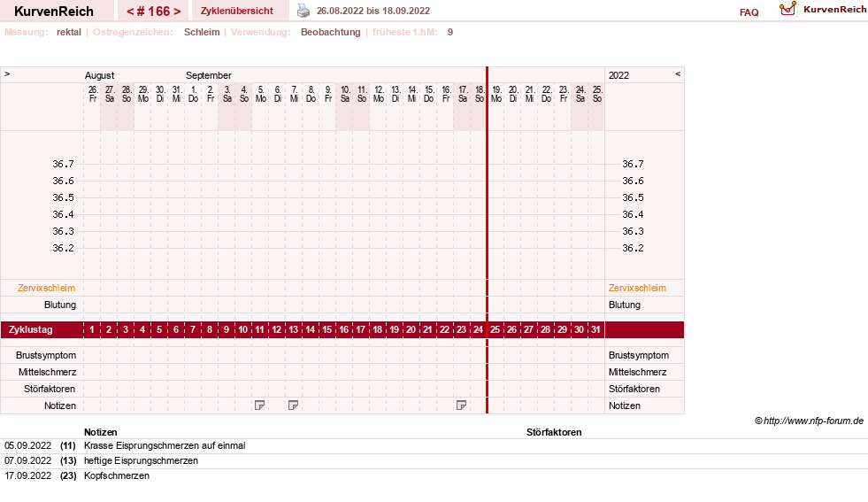Screen dimensions: 868x502
Task: Click the right orange Zervixschleim label
Action: pyautogui.click(x=637, y=288)
